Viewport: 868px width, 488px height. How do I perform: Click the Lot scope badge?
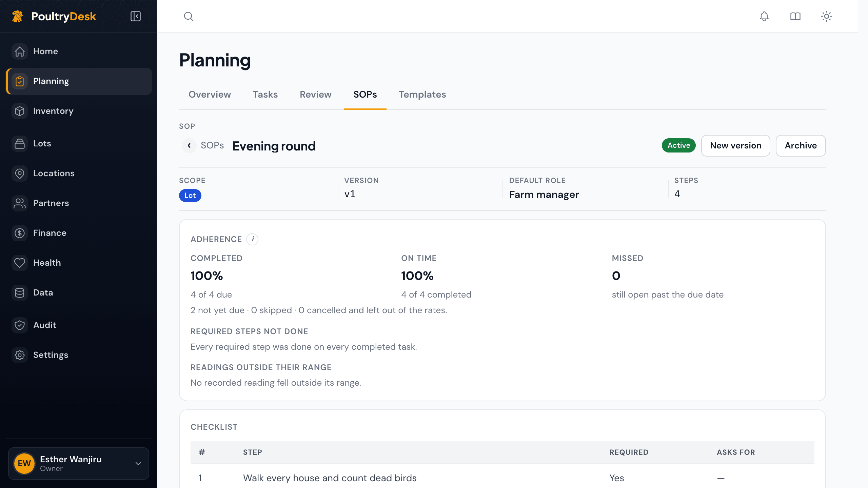point(190,196)
